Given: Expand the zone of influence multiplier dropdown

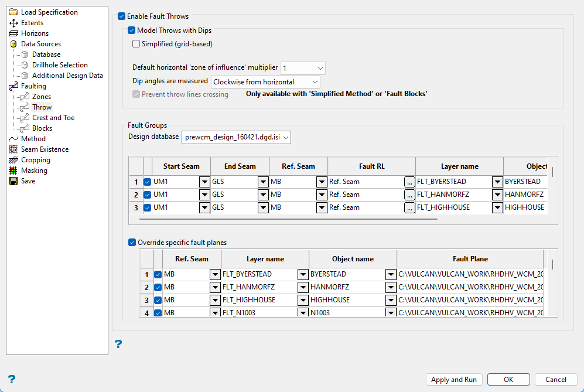Looking at the screenshot, I should pyautogui.click(x=303, y=69).
